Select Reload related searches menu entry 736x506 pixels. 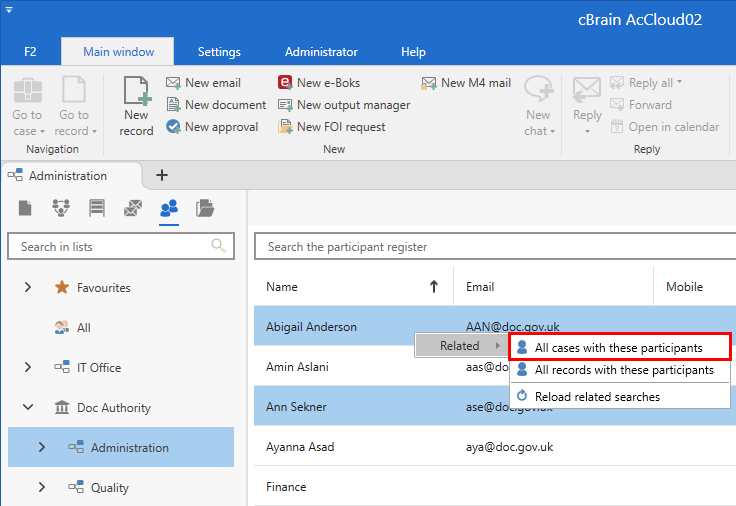[596, 397]
